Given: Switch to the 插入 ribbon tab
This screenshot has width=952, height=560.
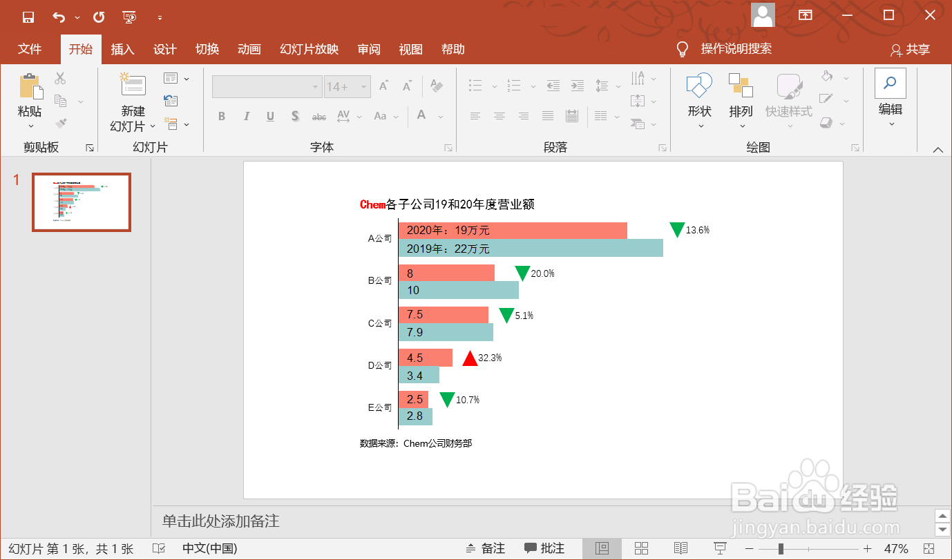Looking at the screenshot, I should point(122,49).
